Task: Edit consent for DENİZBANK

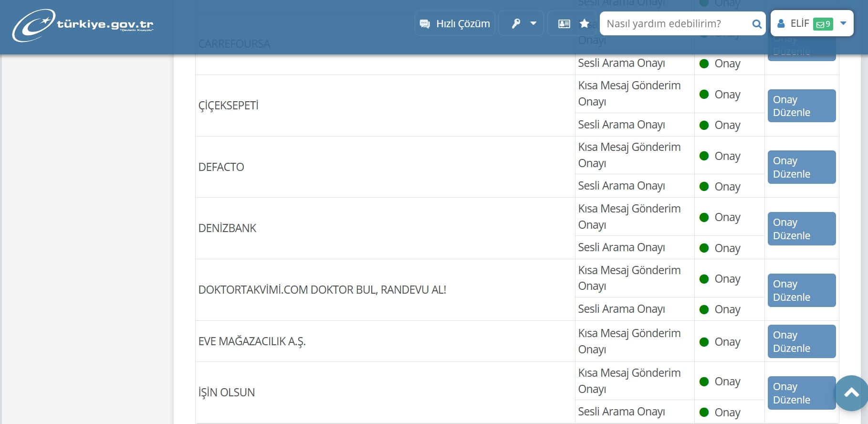Action: pos(801,229)
